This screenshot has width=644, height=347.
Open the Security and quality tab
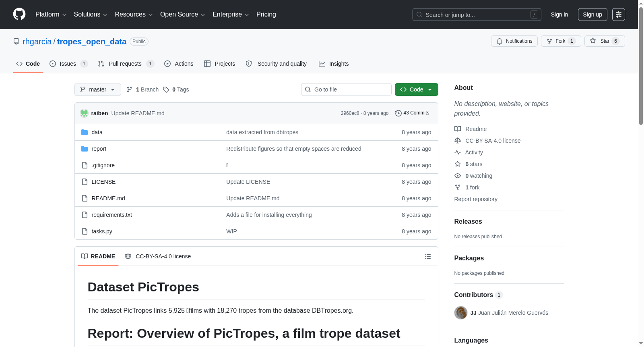click(x=276, y=64)
